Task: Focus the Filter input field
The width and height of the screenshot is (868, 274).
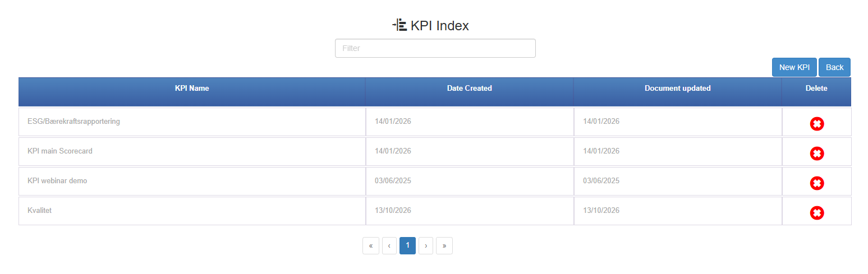Action: (x=435, y=48)
